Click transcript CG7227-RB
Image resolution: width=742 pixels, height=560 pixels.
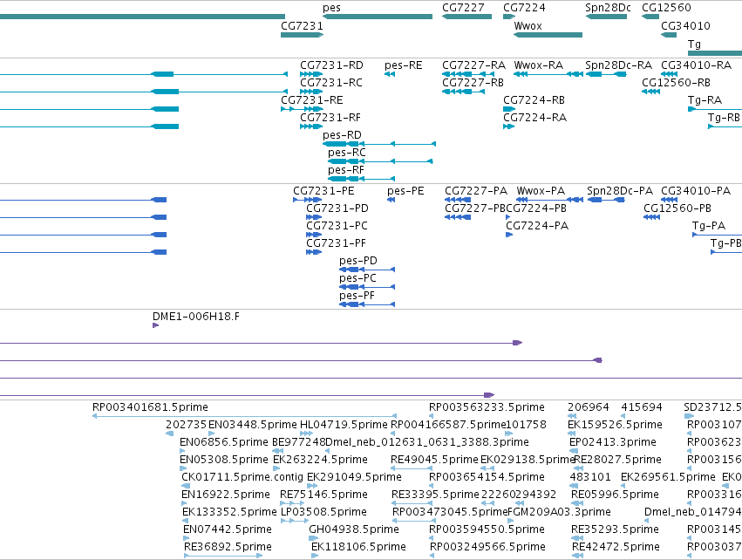click(473, 83)
